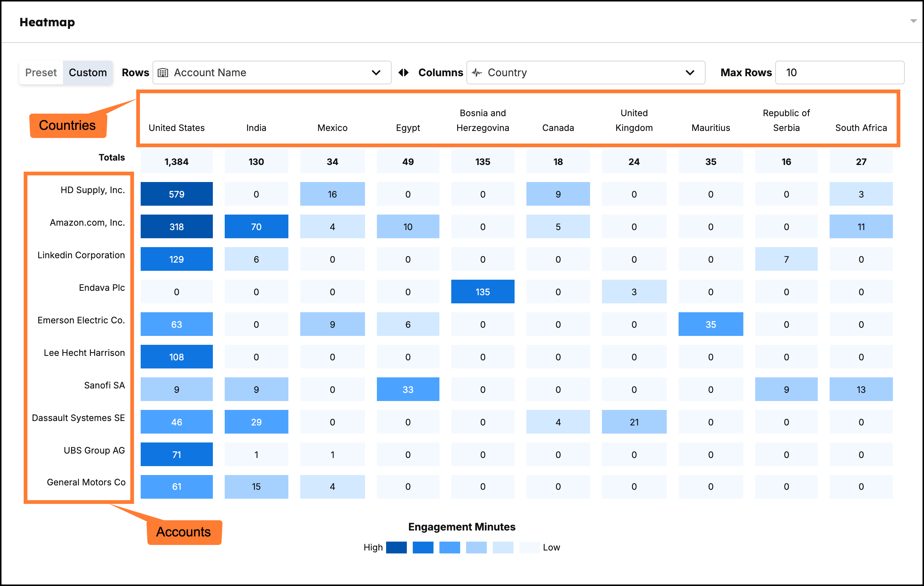Click the 579 cell for HD Supply

tap(177, 194)
